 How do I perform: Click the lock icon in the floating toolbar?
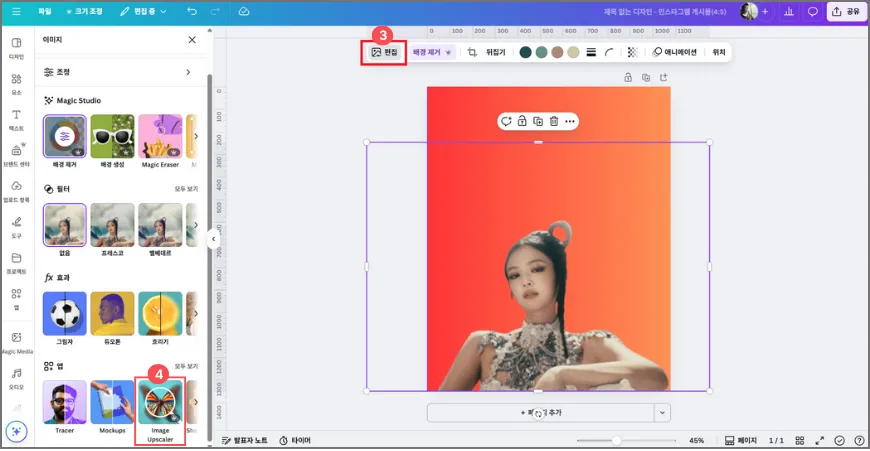(x=522, y=121)
